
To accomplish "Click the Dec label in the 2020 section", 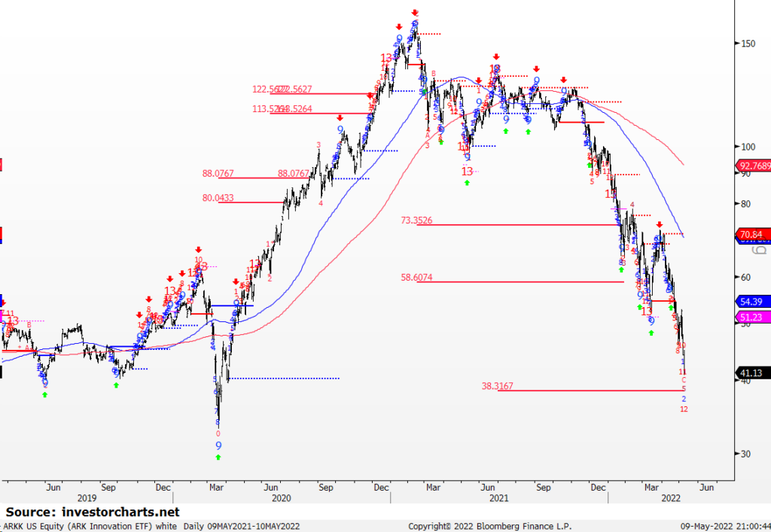I will point(381,488).
